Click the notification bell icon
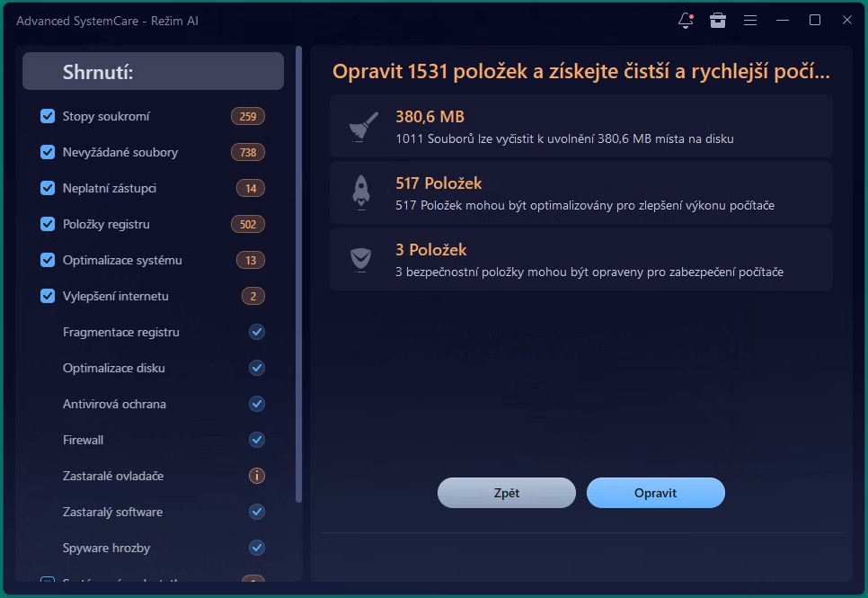Image resolution: width=868 pixels, height=598 pixels. pos(686,20)
